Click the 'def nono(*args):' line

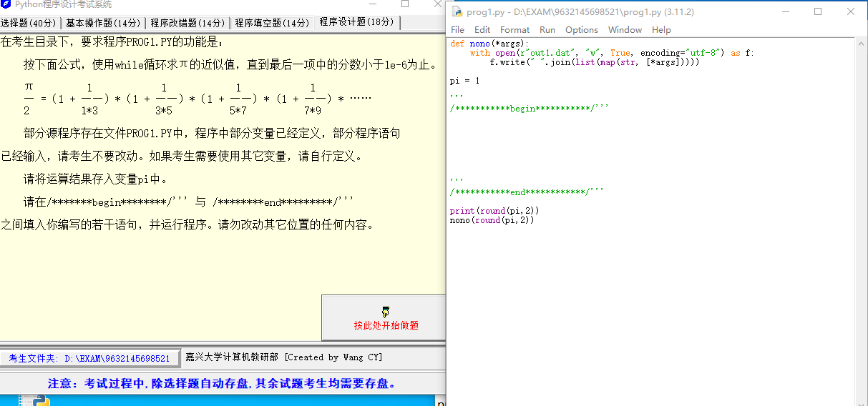[x=490, y=44]
